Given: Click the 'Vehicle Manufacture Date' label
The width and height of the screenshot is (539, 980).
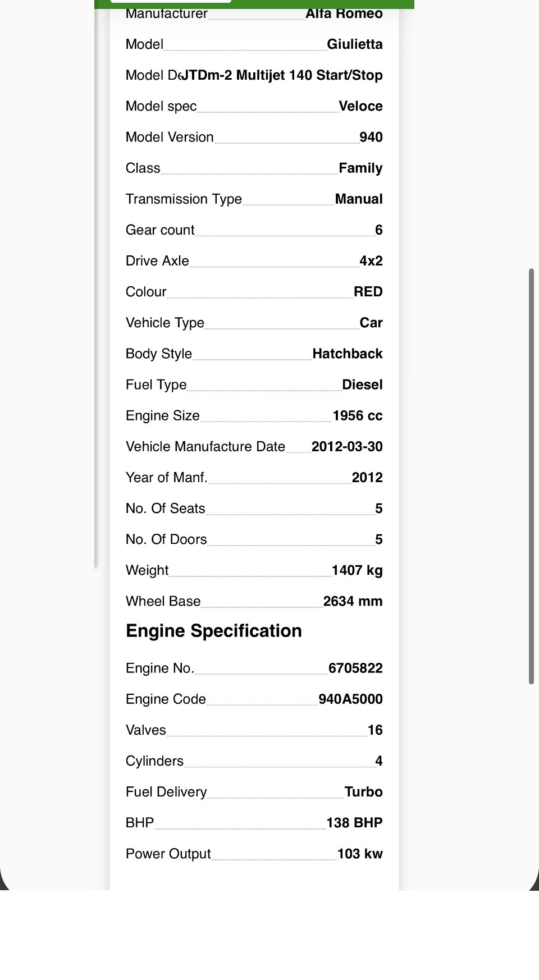Looking at the screenshot, I should point(205,446).
